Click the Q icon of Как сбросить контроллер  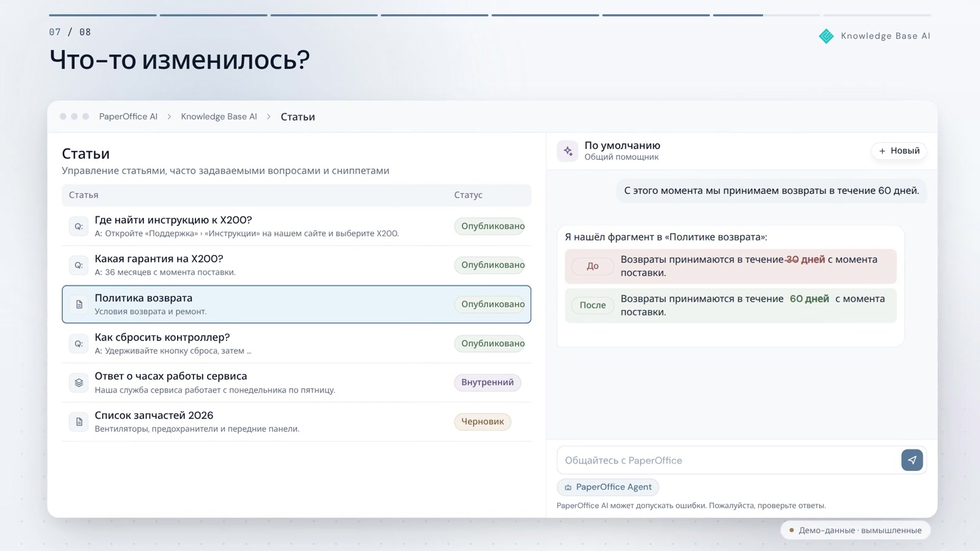[x=78, y=343]
